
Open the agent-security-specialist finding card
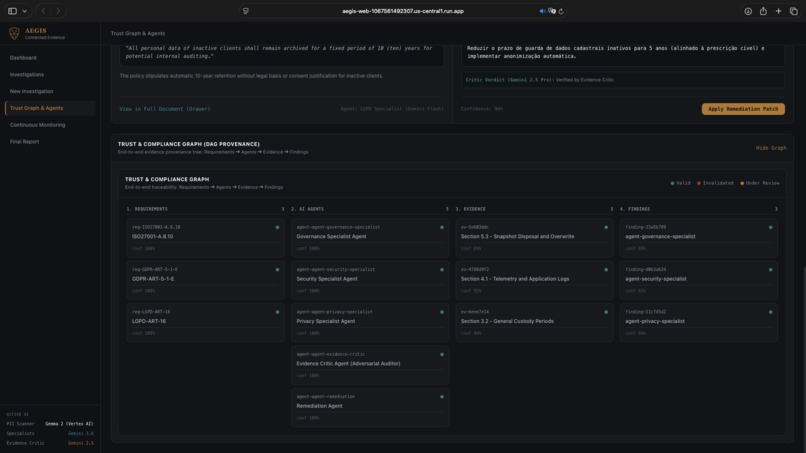click(x=699, y=281)
